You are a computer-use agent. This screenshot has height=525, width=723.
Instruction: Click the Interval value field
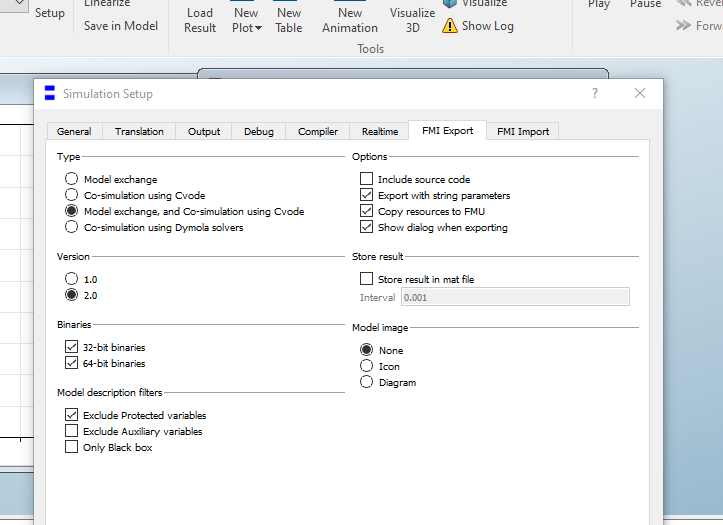[515, 297]
